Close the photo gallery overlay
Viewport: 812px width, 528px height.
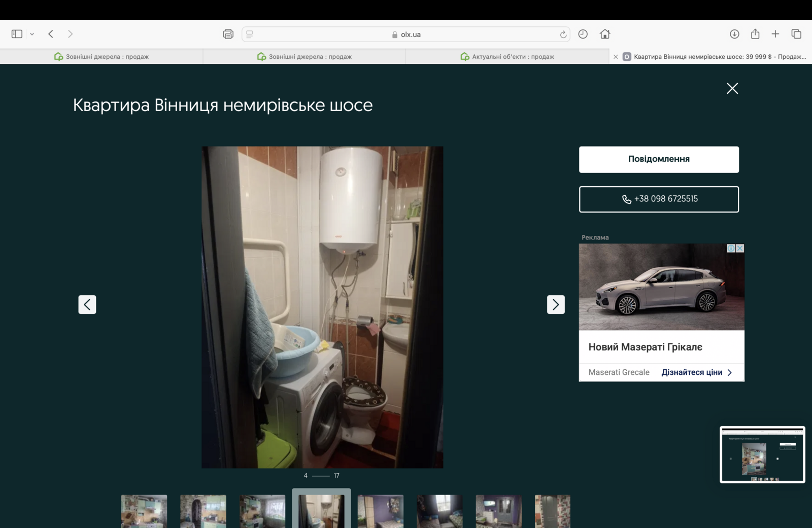click(732, 88)
